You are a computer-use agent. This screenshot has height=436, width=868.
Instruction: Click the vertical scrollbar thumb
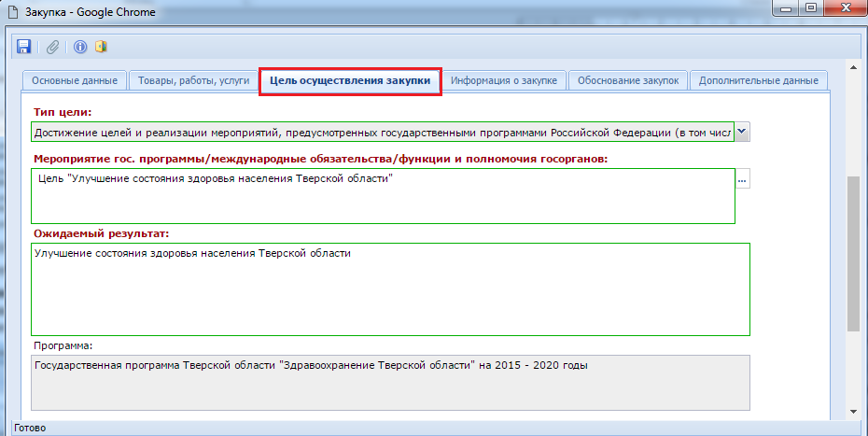tap(853, 252)
